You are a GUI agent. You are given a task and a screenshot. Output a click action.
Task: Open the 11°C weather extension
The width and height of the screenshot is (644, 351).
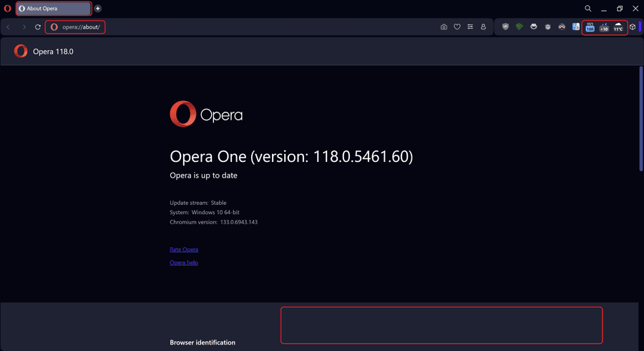pos(618,27)
